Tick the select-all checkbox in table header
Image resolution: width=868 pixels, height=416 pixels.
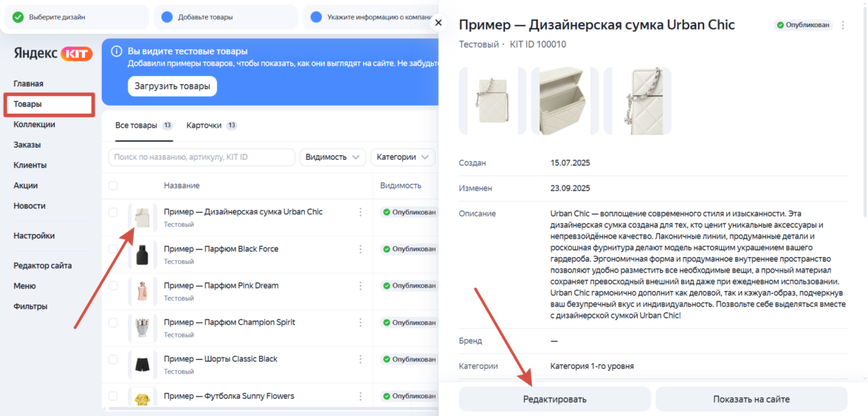[113, 185]
